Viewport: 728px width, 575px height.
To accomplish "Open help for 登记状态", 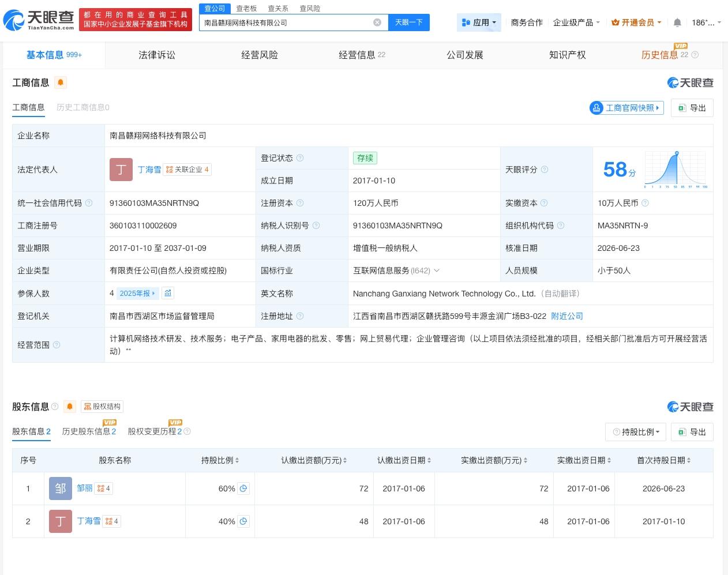I will (x=300, y=158).
